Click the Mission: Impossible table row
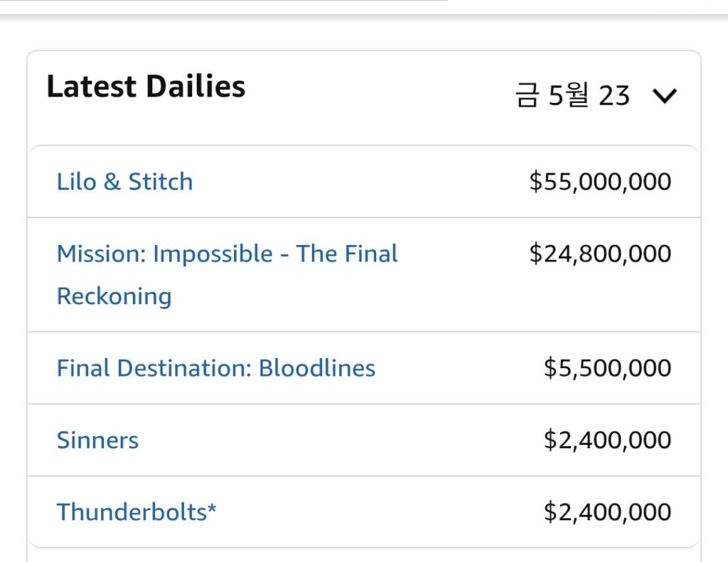 point(363,275)
